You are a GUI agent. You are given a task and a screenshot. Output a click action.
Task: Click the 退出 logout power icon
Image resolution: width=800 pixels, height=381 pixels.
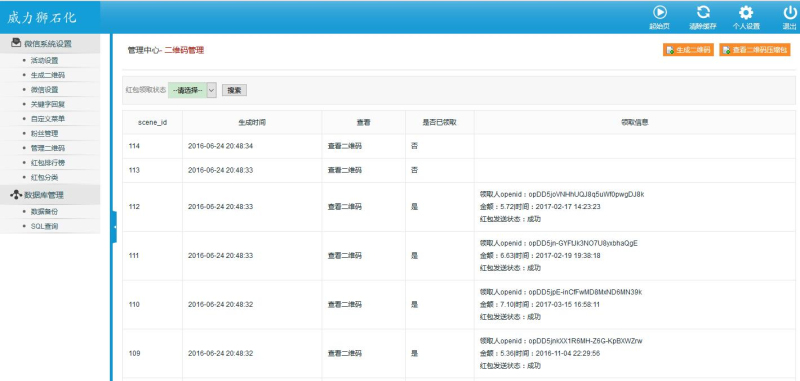tap(789, 13)
